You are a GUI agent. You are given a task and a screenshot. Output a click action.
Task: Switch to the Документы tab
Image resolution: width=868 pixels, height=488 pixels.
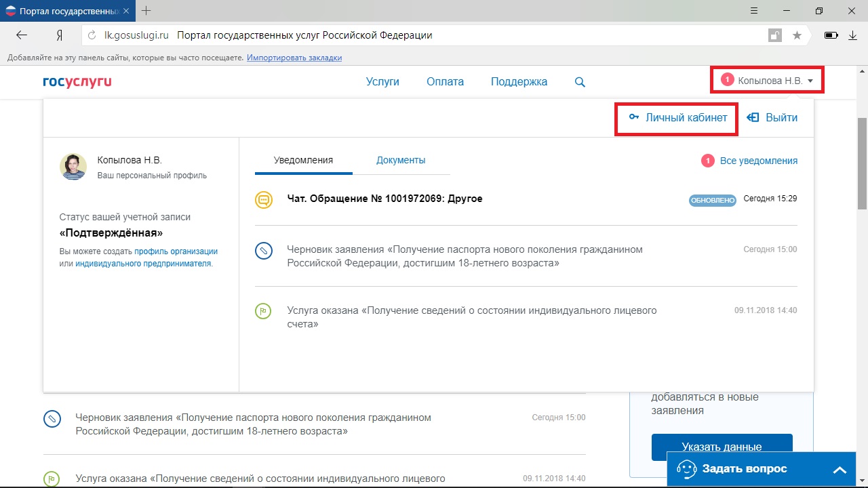(401, 161)
